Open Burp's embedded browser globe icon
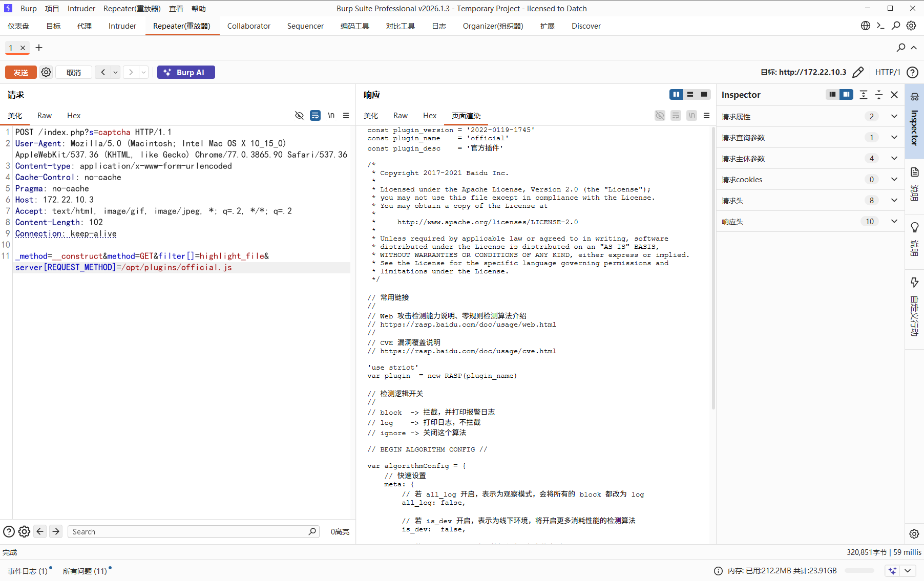Image resolution: width=924 pixels, height=581 pixels. (x=866, y=26)
